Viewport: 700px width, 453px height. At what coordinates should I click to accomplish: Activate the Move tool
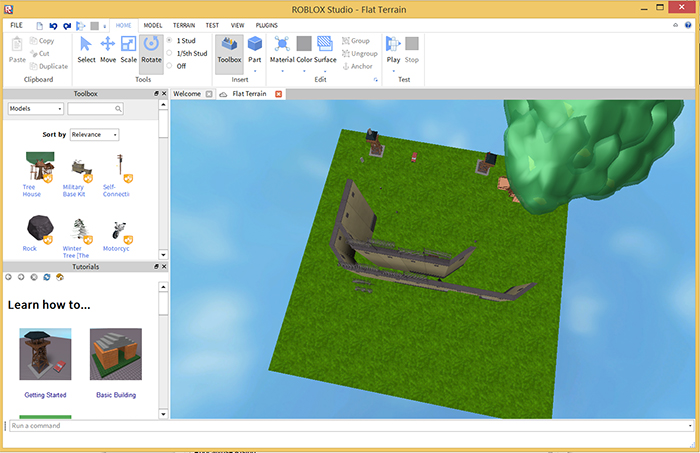[x=108, y=50]
